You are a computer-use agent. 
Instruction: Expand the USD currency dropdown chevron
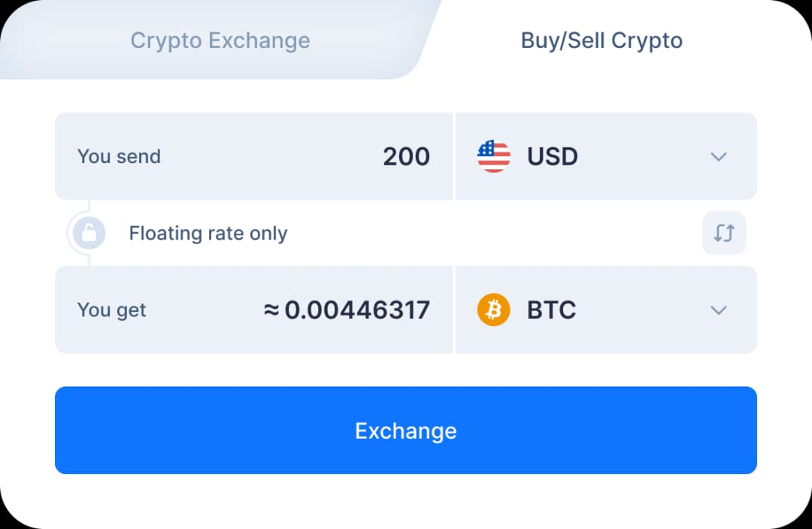[719, 156]
